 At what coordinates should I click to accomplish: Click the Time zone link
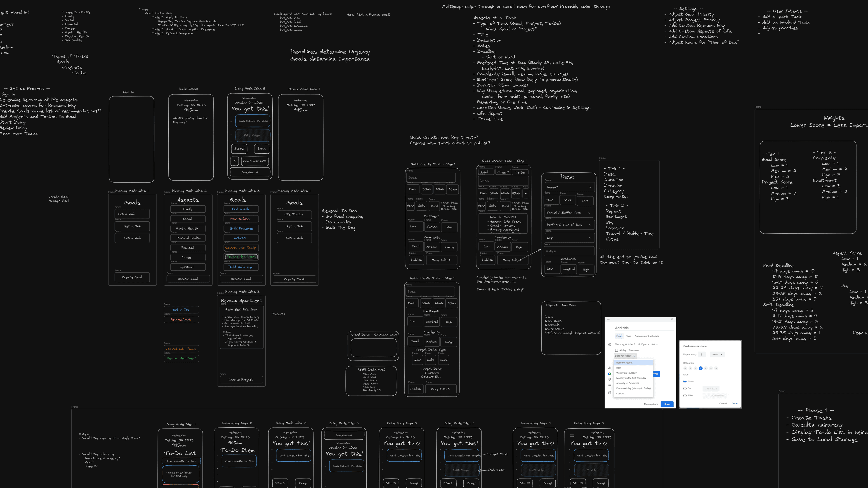(634, 350)
